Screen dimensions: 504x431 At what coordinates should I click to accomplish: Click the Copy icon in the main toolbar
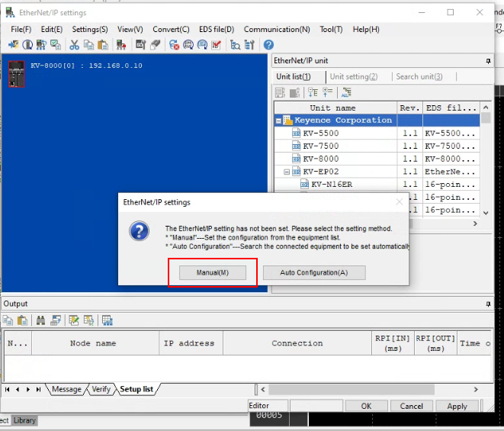(88, 45)
